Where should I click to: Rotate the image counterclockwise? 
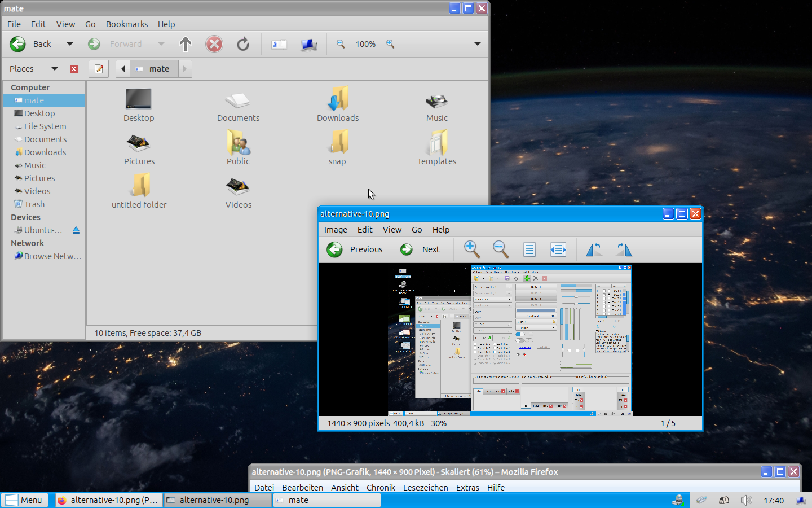(x=594, y=249)
